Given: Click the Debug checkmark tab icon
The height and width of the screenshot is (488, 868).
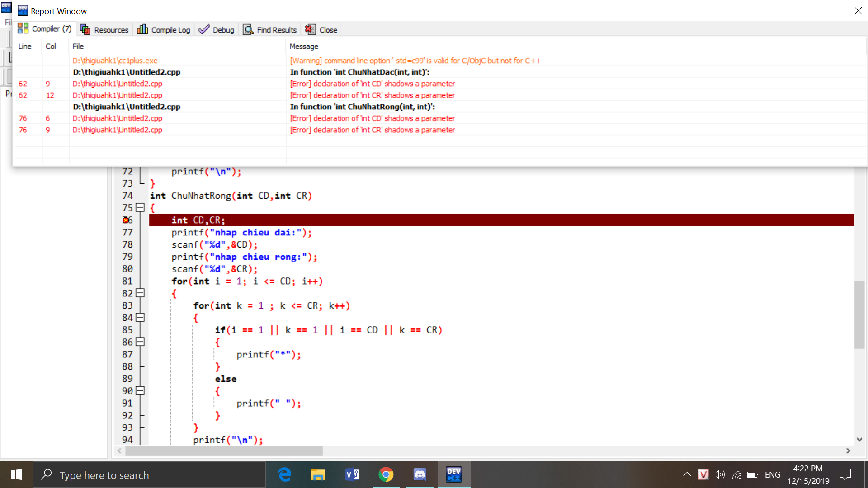Looking at the screenshot, I should tap(204, 30).
